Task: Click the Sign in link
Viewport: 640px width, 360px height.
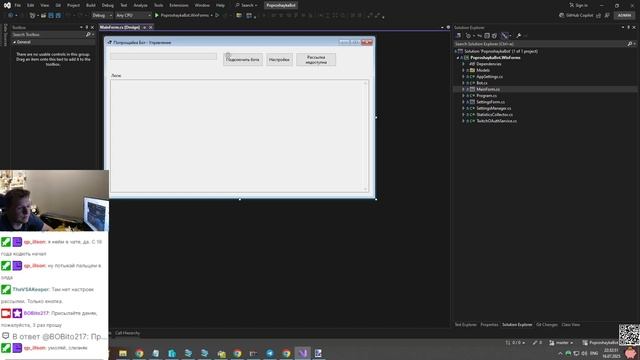Action: (579, 5)
